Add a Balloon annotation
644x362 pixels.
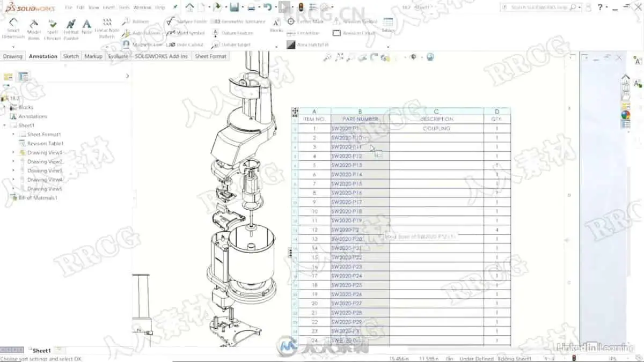(135, 21)
